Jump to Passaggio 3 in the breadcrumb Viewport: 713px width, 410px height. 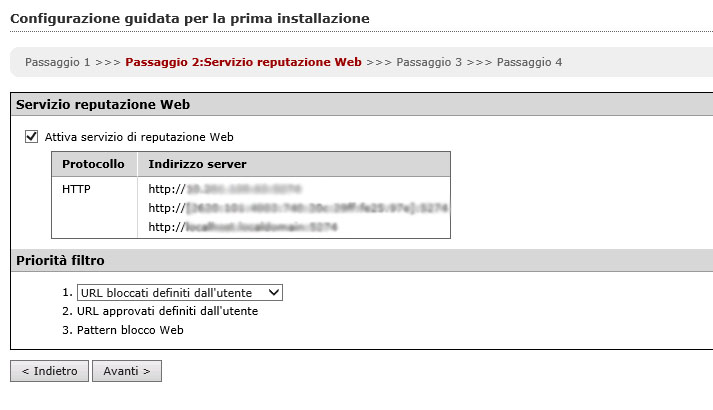[429, 62]
